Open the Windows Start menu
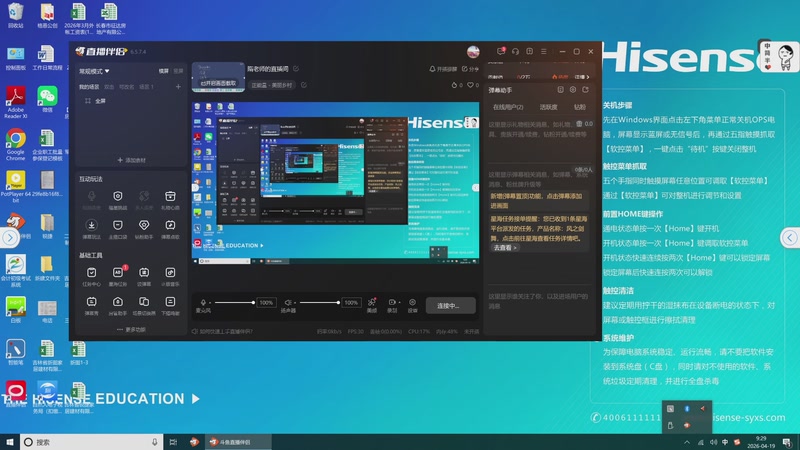The height and width of the screenshot is (450, 800). [10, 442]
